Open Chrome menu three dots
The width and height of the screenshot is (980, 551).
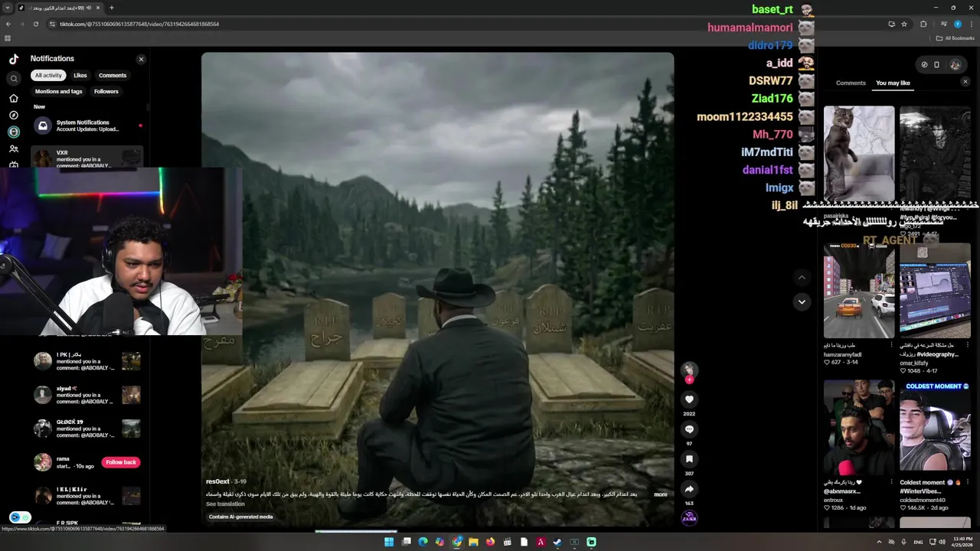pyautogui.click(x=971, y=24)
